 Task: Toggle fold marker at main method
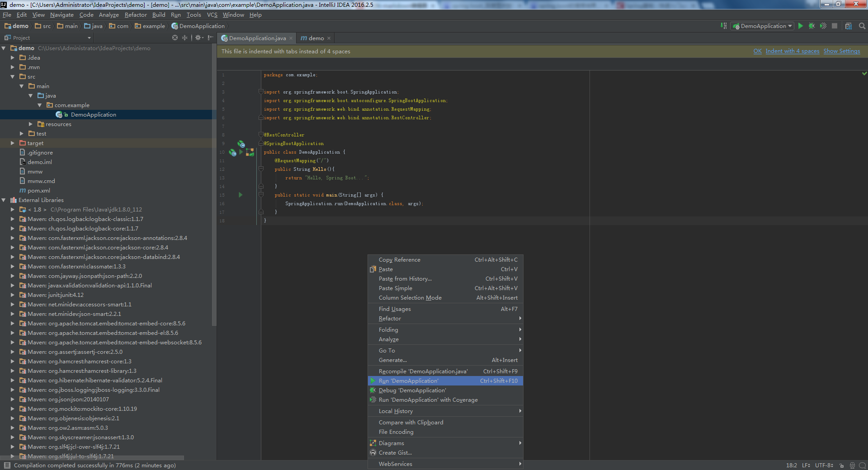coord(261,195)
